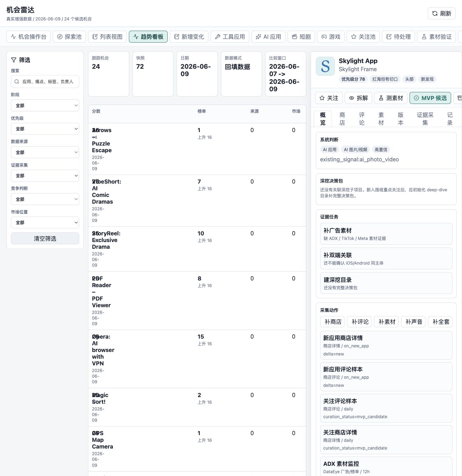Screen dimensions: 462x476
Task: Click the sparkle icon on AI 应用 tab
Action: (x=258, y=37)
